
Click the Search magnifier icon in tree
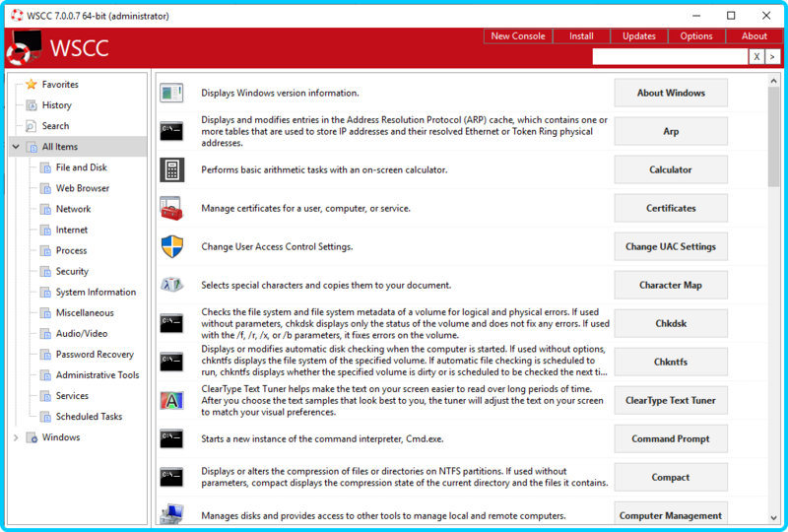[x=32, y=126]
